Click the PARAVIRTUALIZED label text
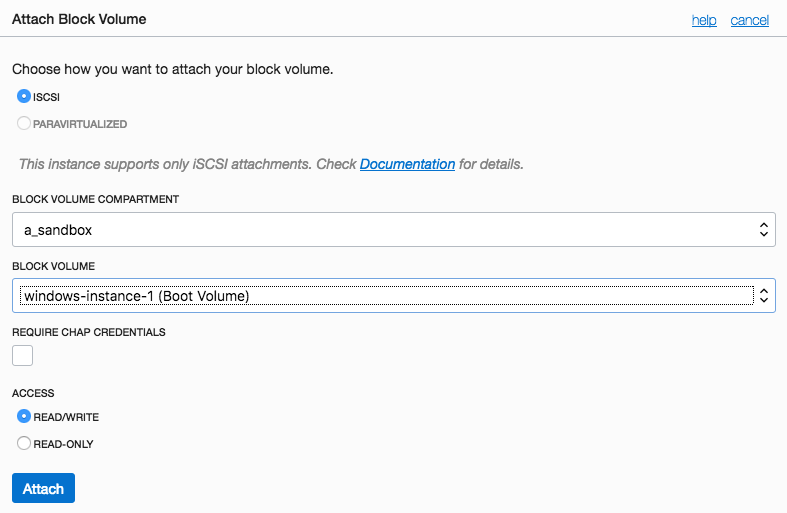The width and height of the screenshot is (787, 513). [x=80, y=124]
